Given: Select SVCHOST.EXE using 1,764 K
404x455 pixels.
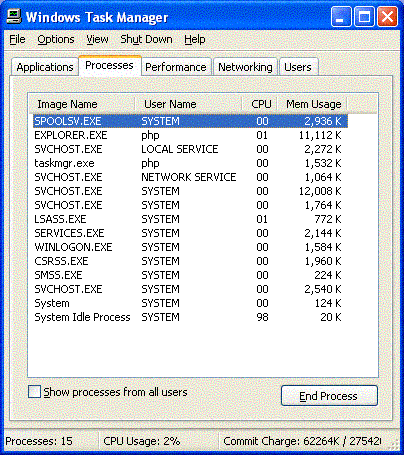Looking at the screenshot, I should click(190, 205).
